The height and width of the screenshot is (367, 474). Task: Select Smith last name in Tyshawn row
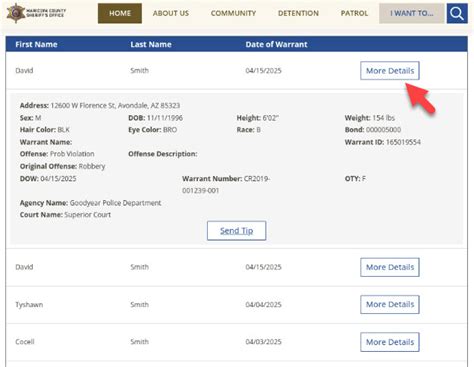[x=139, y=305]
